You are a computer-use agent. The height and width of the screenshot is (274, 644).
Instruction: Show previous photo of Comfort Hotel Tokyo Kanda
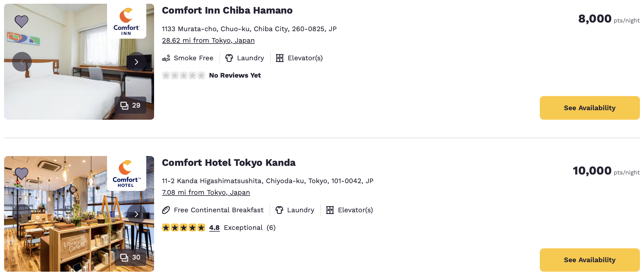pos(22,214)
